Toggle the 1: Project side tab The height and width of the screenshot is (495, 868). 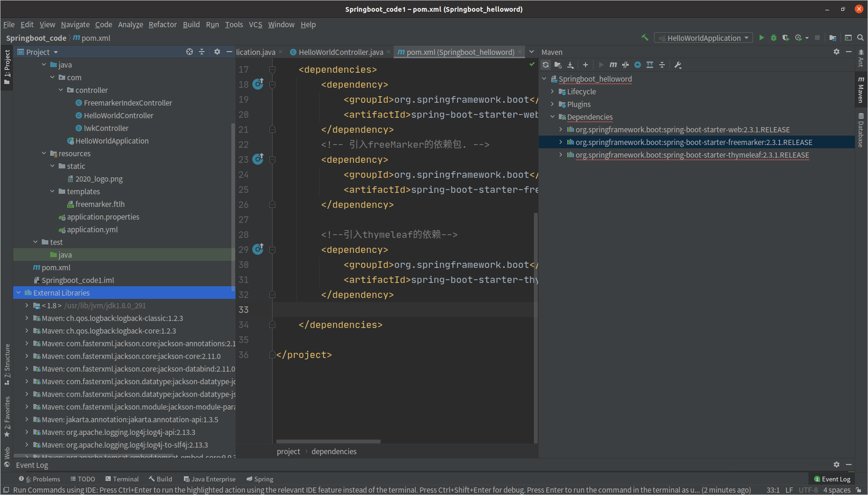pos(7,67)
